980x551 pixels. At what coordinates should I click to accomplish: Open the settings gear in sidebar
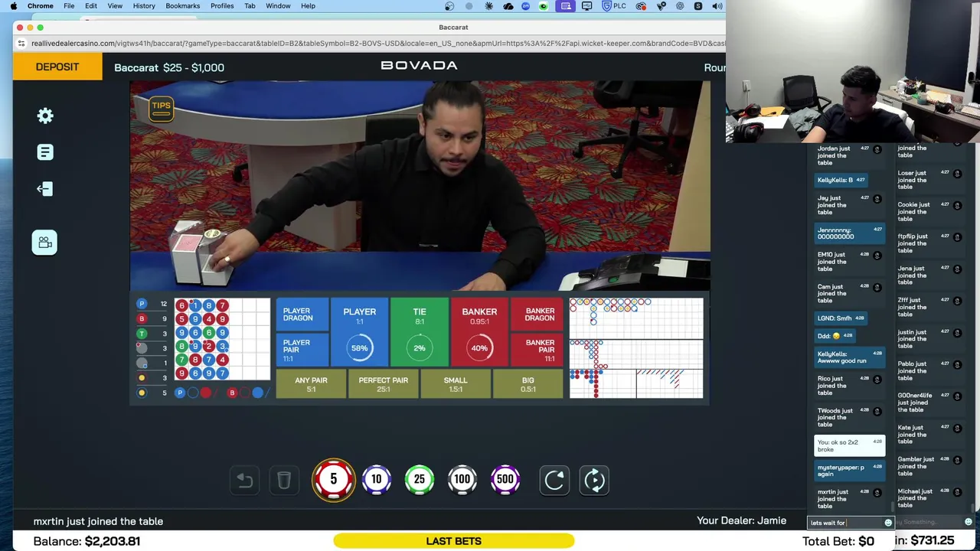click(45, 116)
